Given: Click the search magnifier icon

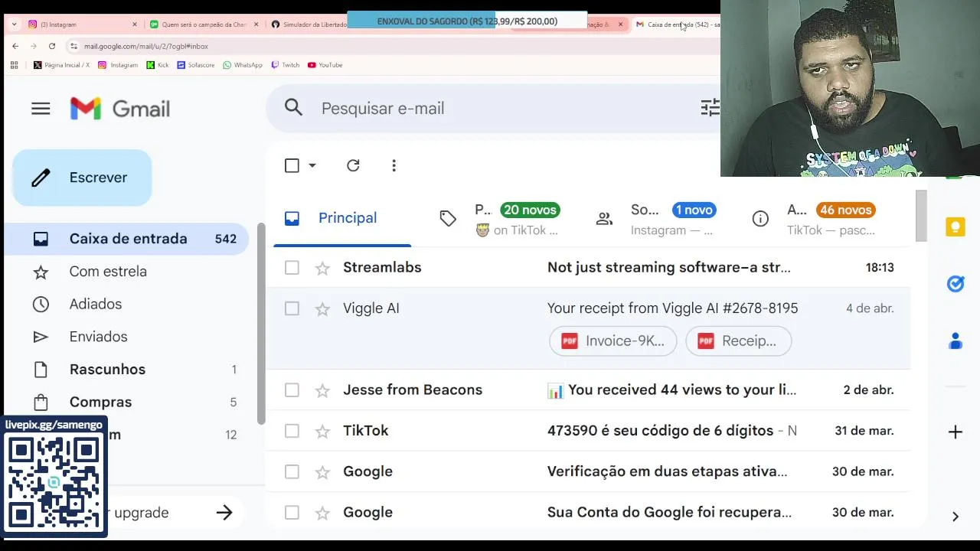Looking at the screenshot, I should pos(294,108).
